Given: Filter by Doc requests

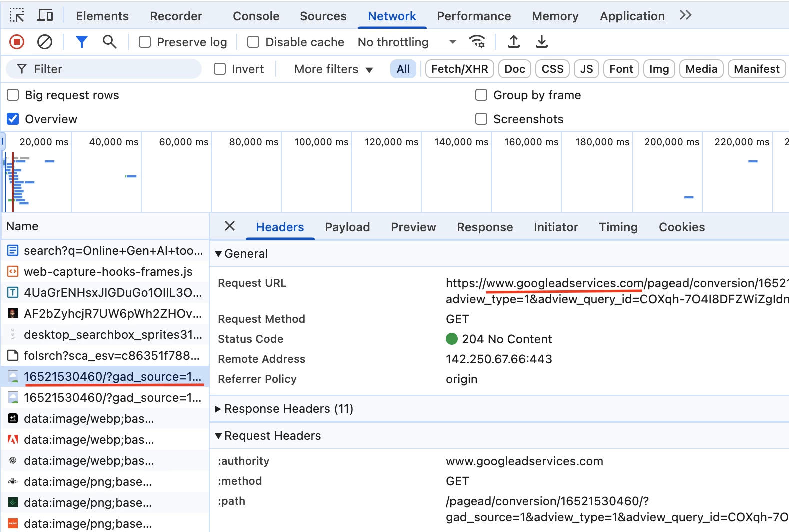Looking at the screenshot, I should pos(515,69).
